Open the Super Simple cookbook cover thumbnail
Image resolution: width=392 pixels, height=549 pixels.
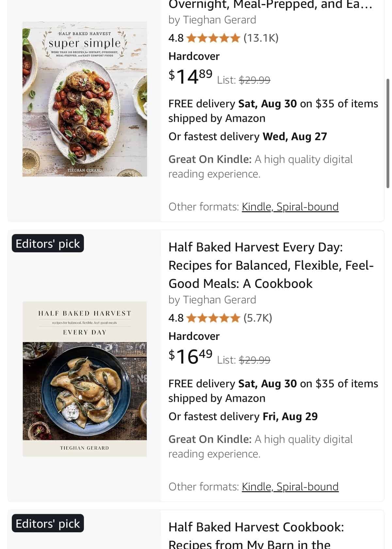(85, 99)
